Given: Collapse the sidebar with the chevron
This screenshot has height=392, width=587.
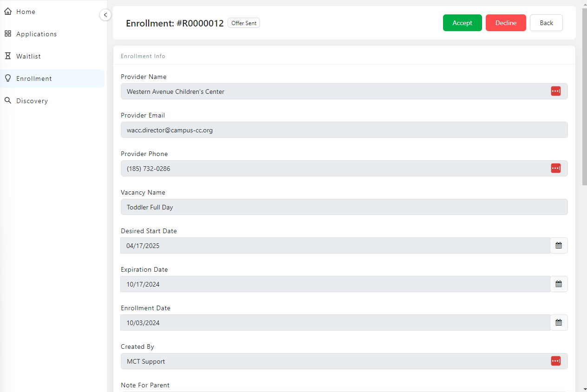Looking at the screenshot, I should click(105, 15).
